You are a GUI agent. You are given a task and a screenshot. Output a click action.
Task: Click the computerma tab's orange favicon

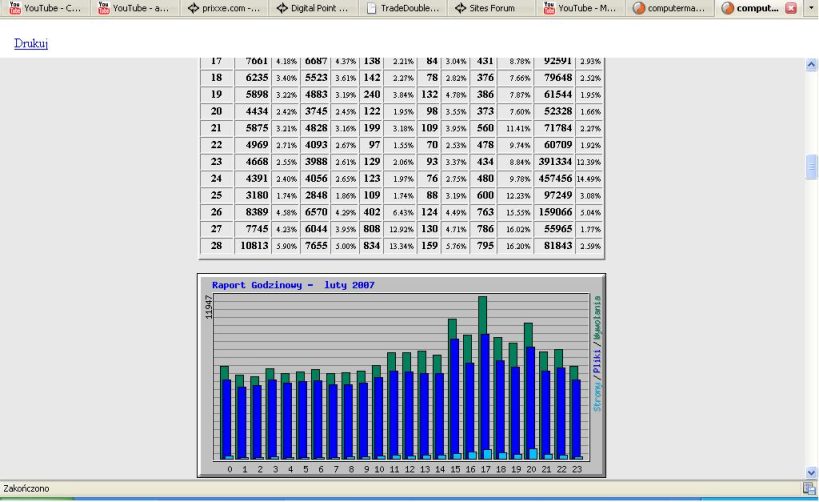(x=639, y=8)
